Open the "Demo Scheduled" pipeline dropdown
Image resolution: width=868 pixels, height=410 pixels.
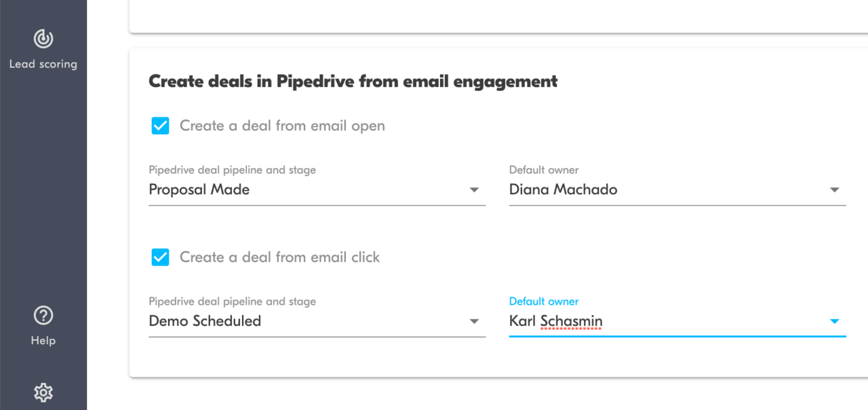473,321
